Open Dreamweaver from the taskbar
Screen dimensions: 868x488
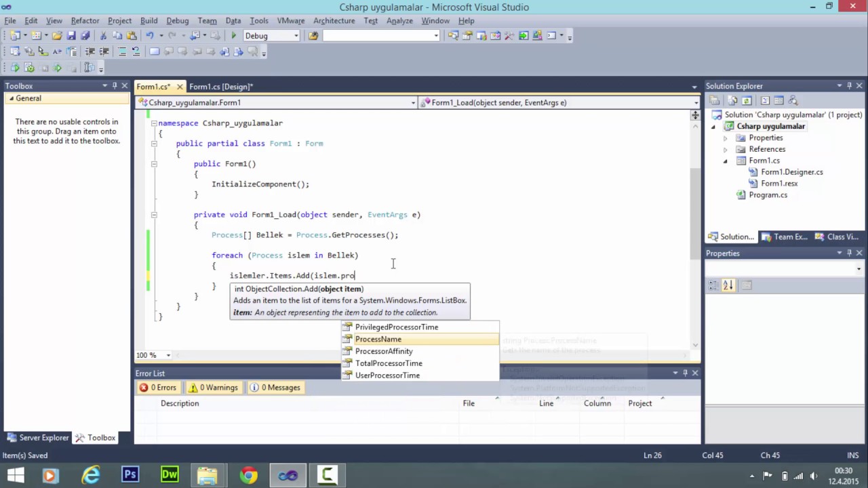[x=169, y=475]
